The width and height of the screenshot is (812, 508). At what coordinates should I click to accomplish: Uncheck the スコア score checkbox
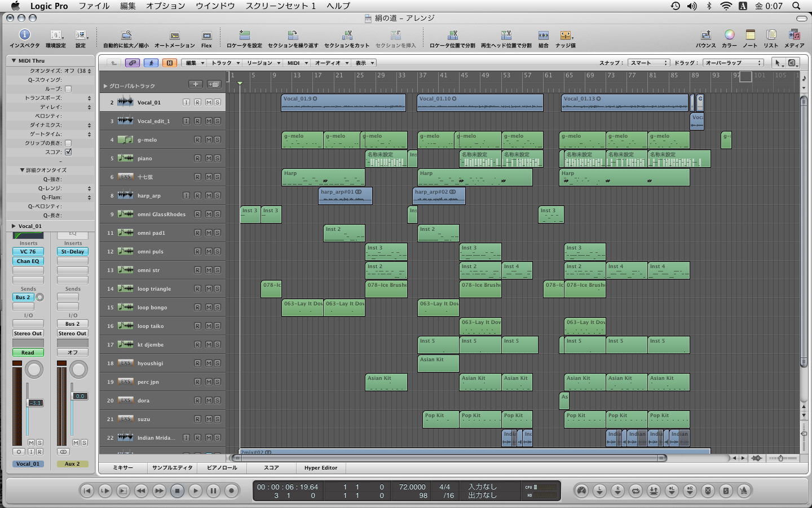pyautogui.click(x=68, y=152)
